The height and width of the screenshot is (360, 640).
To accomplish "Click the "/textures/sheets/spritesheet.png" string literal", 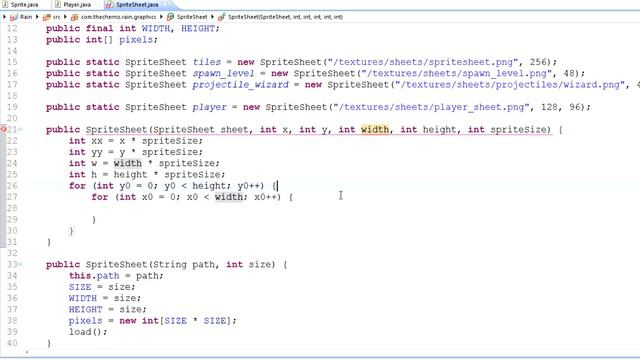I will coord(423,62).
